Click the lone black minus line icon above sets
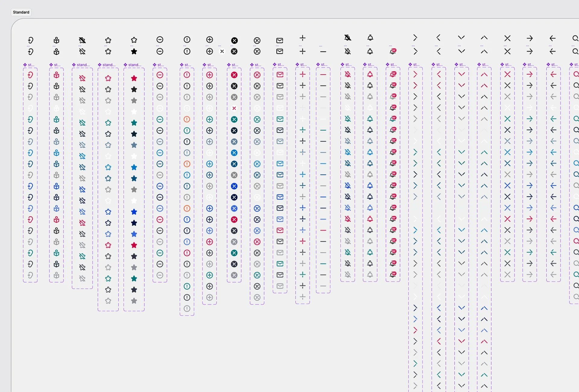579x392 pixels. (323, 52)
